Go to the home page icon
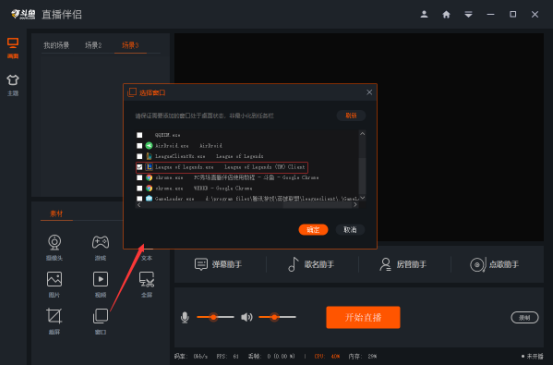The height and width of the screenshot is (365, 553). pyautogui.click(x=446, y=14)
